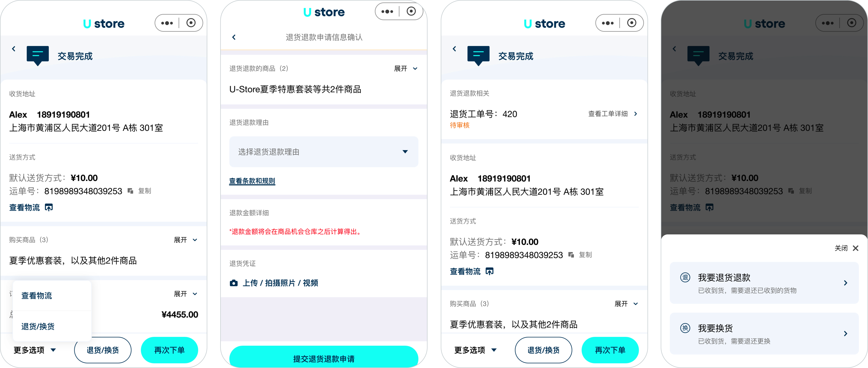
Task: Click the target/record capsule icon in third screen header
Action: [x=631, y=23]
